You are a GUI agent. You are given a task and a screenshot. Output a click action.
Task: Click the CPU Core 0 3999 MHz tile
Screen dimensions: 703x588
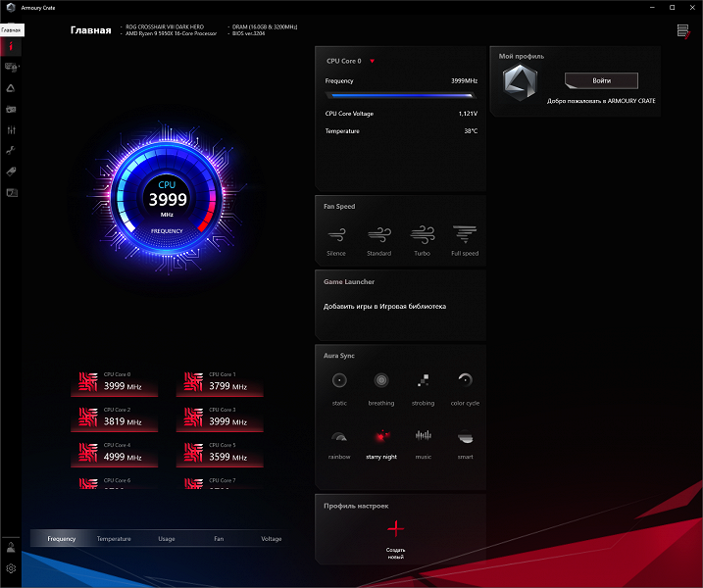tap(115, 383)
